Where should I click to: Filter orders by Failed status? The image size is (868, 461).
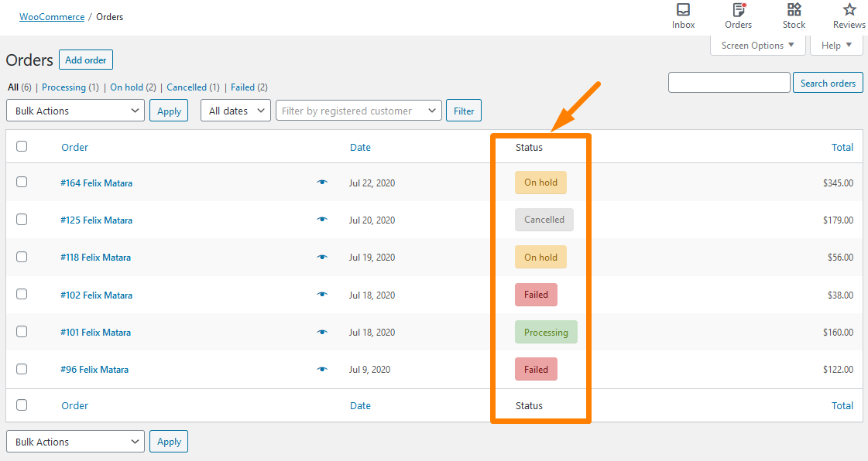click(x=242, y=87)
